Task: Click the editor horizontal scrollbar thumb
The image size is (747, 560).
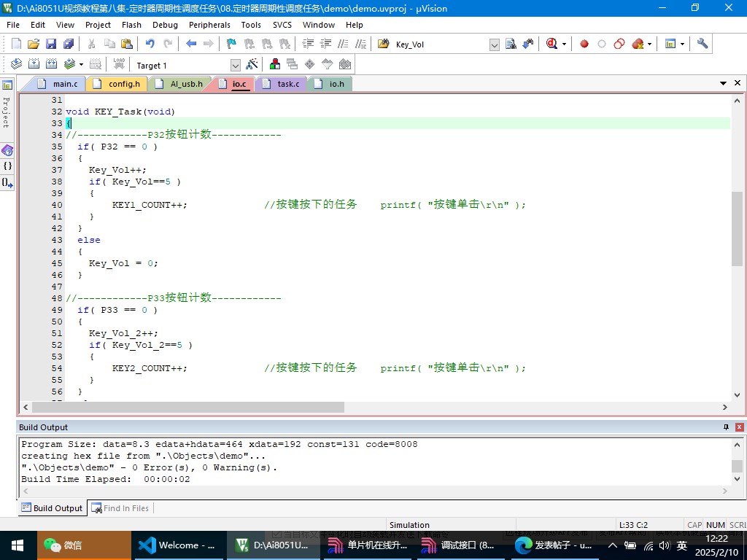Action: (x=187, y=407)
